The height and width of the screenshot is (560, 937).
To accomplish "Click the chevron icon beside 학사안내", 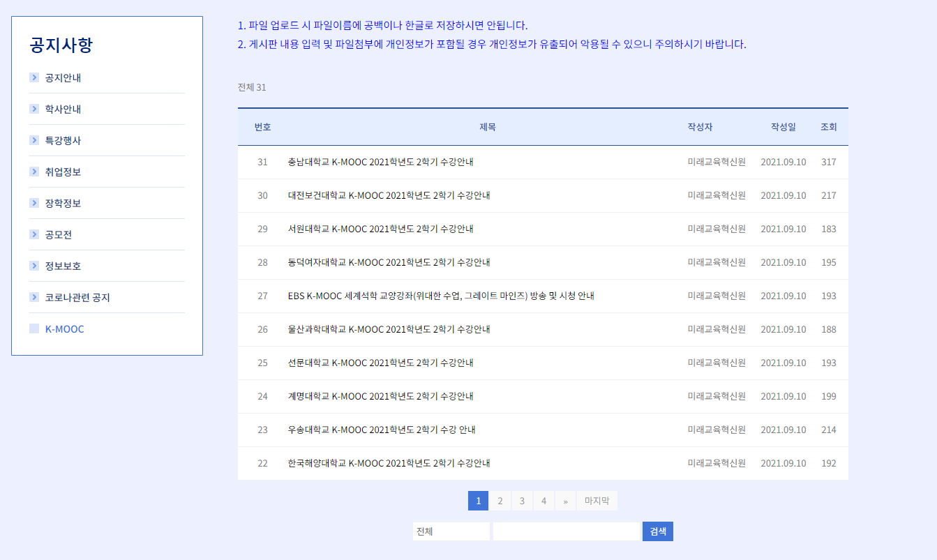I will pyautogui.click(x=33, y=109).
